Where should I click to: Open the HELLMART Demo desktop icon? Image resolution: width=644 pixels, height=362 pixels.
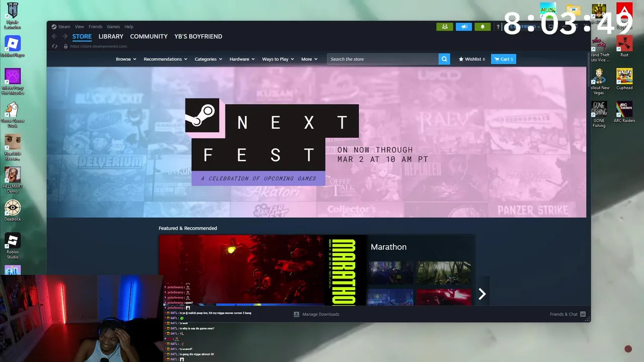click(13, 180)
